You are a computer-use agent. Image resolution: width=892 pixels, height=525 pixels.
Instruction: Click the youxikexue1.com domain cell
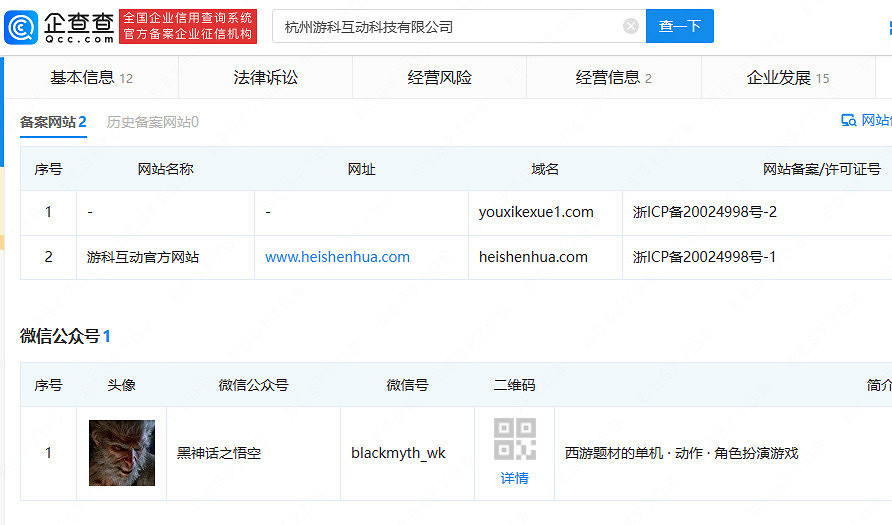(536, 212)
